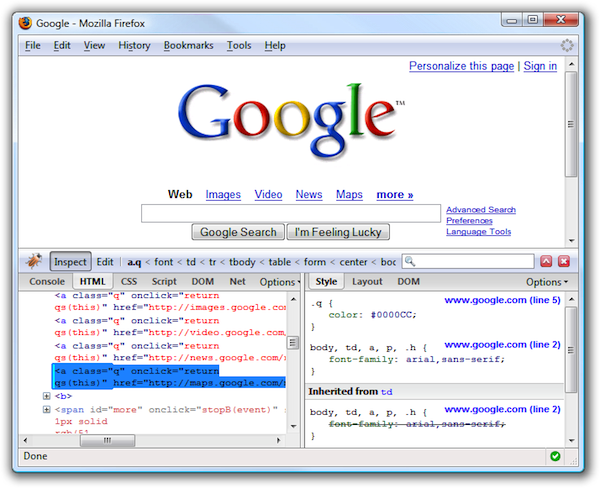600x488 pixels.
Task: Switch to the Console tab
Action: click(47, 281)
